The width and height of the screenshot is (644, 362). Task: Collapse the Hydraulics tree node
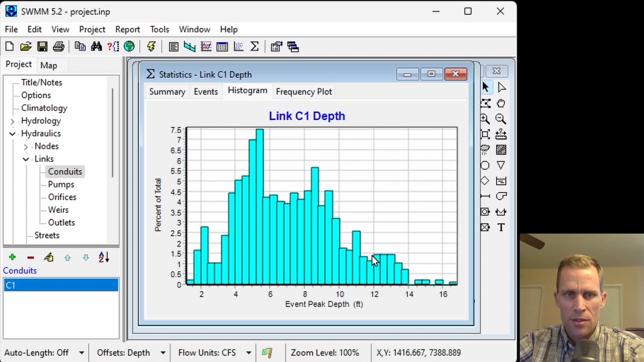click(x=12, y=133)
